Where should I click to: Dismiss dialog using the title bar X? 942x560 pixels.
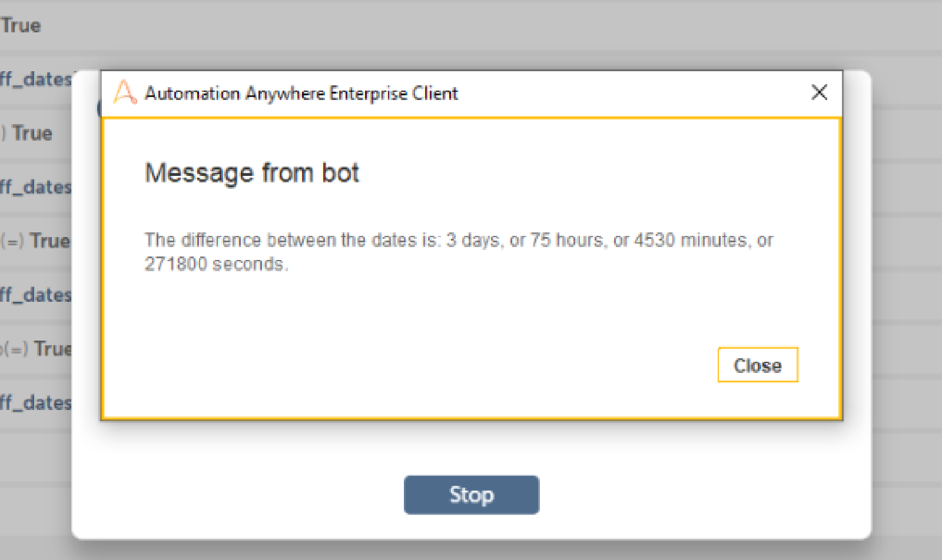click(819, 92)
